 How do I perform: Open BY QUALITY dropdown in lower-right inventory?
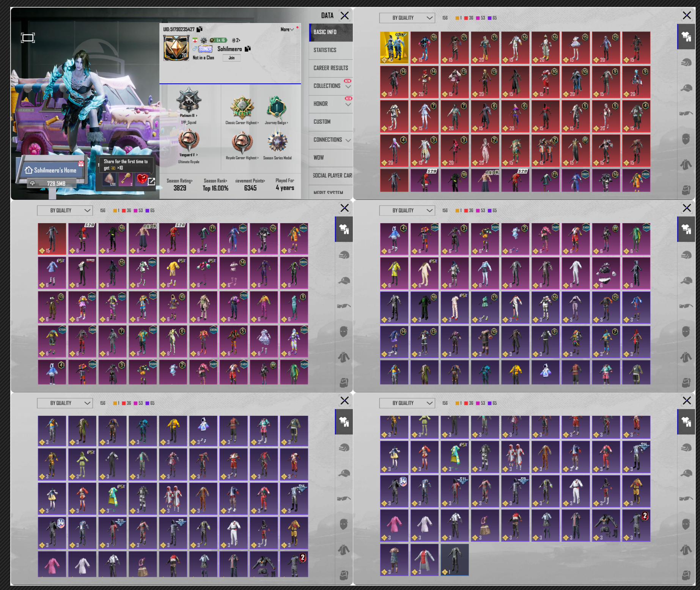click(x=407, y=403)
